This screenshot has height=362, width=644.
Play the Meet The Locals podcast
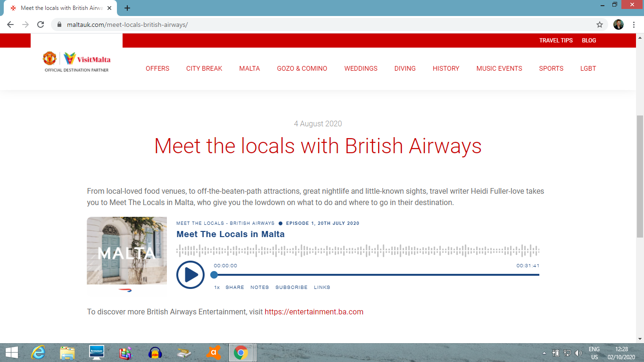tap(190, 275)
